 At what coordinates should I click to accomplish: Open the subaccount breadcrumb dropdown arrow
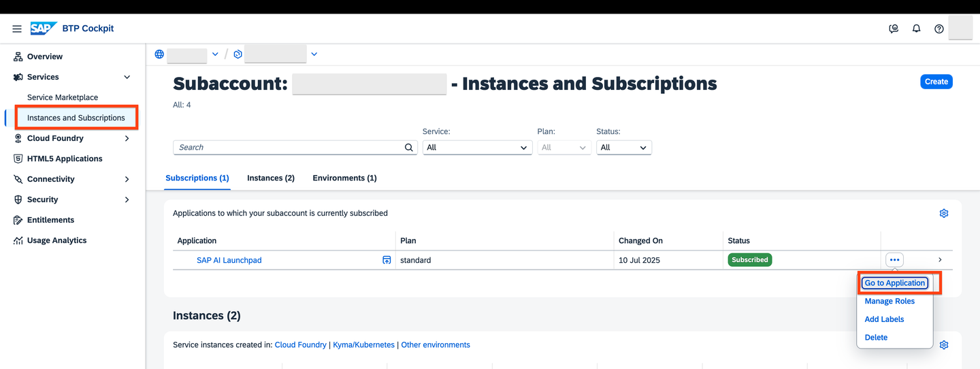pos(314,54)
